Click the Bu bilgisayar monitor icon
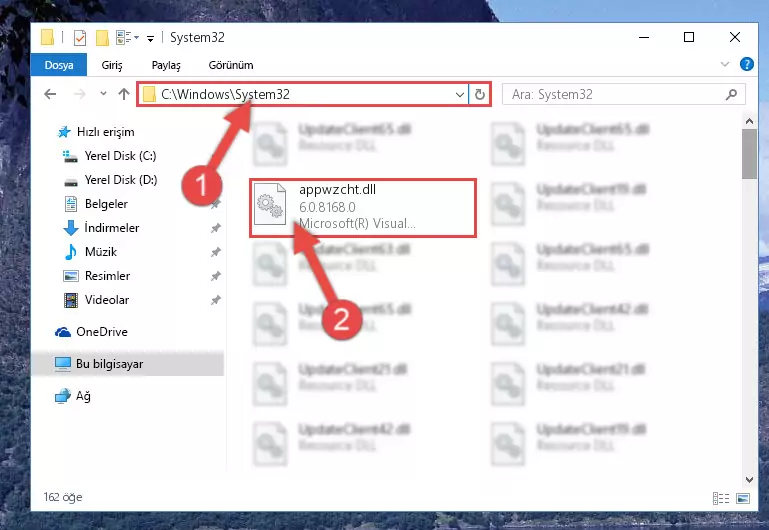769x530 pixels. click(x=63, y=364)
